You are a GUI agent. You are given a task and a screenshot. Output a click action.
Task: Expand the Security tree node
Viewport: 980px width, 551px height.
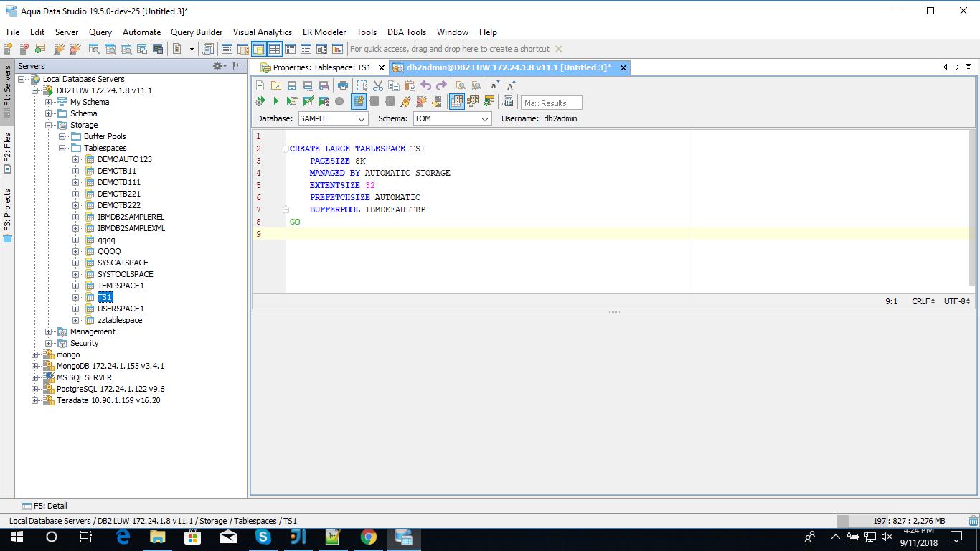(x=49, y=343)
